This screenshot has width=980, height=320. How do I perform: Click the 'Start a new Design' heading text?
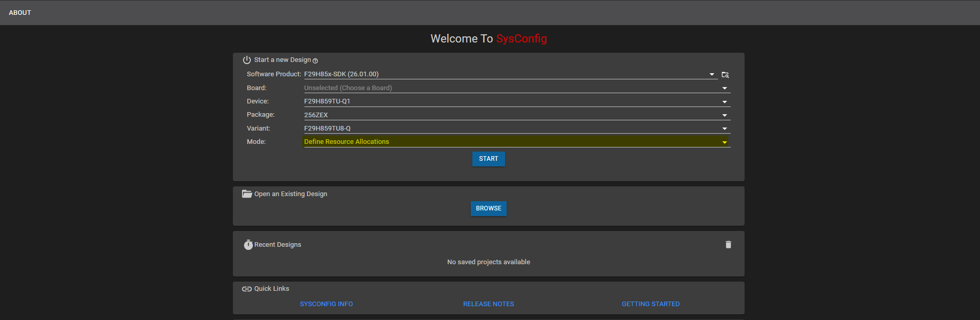pos(282,60)
